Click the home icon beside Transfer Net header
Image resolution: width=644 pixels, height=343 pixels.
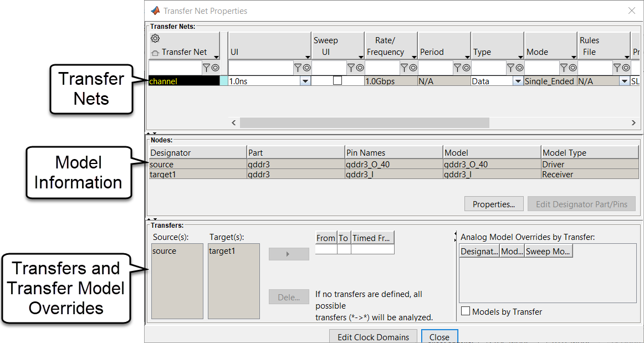155,53
